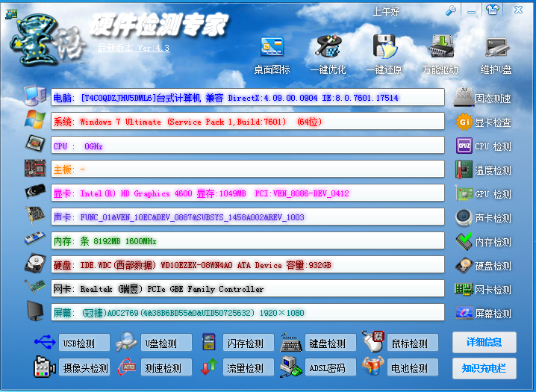Select the Realtek PCIe GBE network field
The width and height of the screenshot is (536, 392).
[x=248, y=289]
